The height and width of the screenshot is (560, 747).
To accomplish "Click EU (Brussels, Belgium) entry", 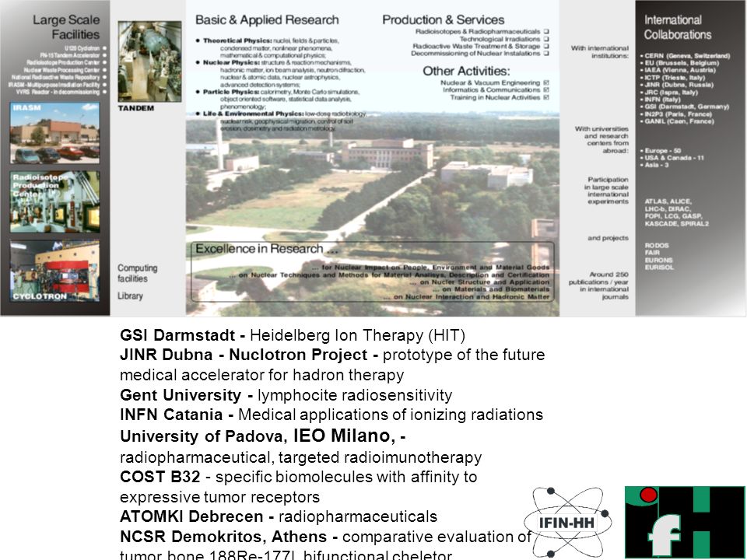I will (682, 63).
